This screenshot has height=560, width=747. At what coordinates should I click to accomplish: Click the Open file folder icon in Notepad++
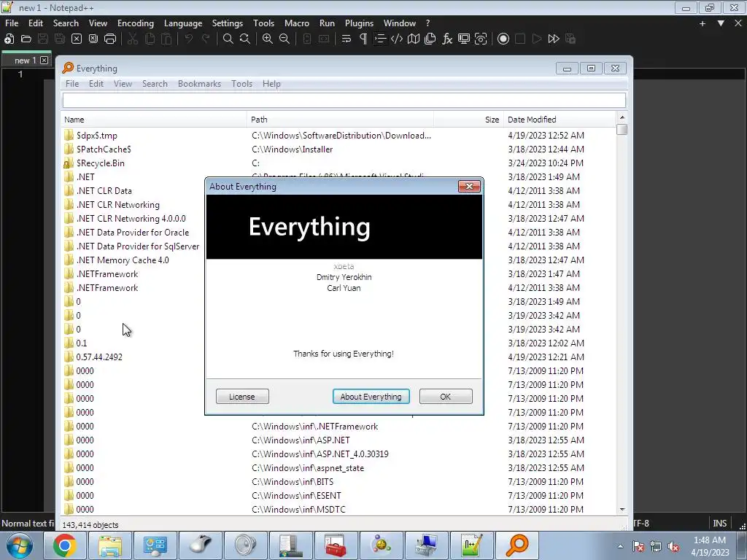[x=26, y=39]
